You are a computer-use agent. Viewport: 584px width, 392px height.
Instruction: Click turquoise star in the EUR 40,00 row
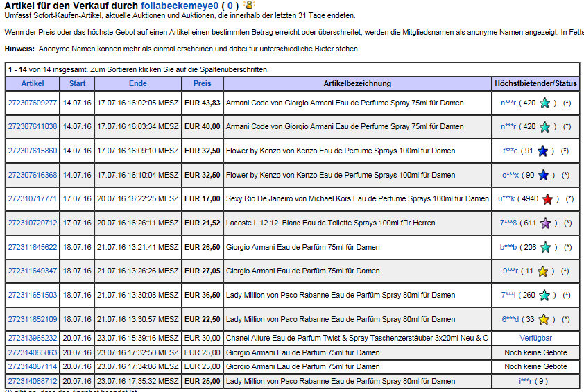[545, 127]
